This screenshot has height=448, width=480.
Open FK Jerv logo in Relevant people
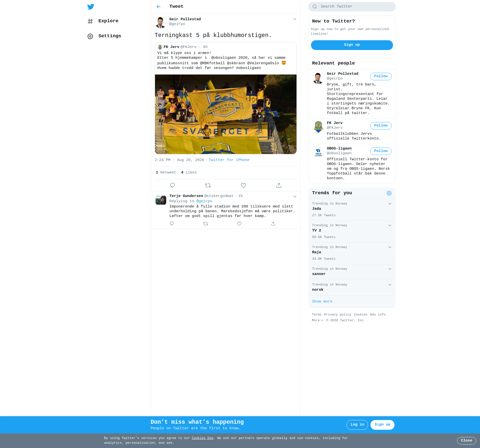pyautogui.click(x=318, y=127)
